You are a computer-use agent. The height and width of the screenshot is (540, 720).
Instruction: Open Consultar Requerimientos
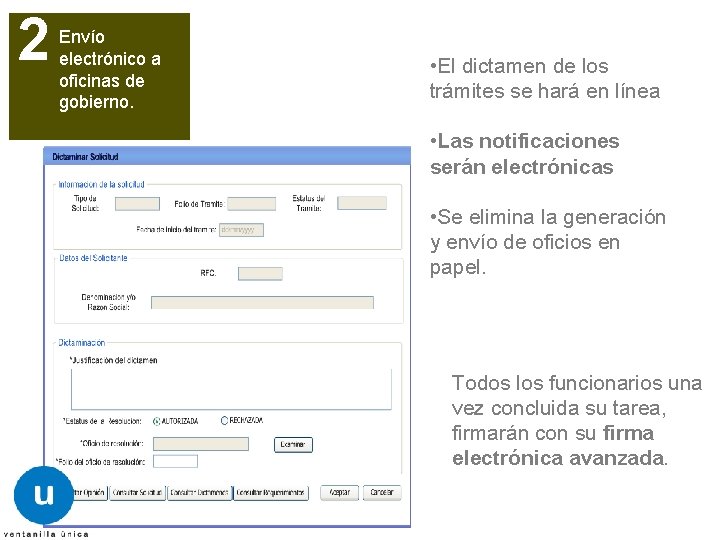pos(271,493)
